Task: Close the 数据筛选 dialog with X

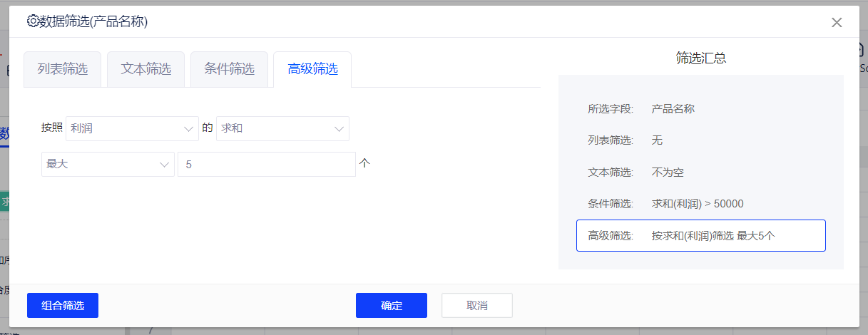Action: point(837,22)
